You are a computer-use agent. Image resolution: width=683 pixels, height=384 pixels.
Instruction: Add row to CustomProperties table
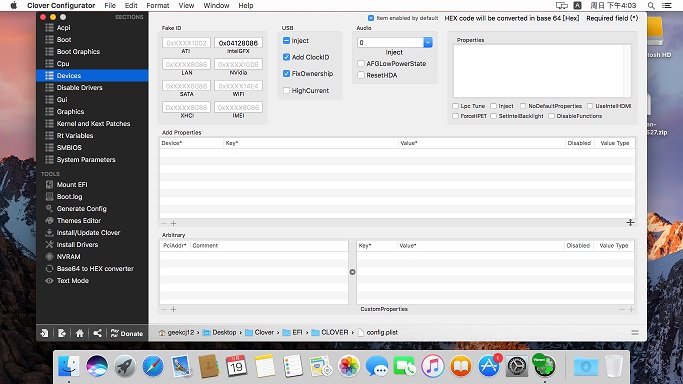pos(631,310)
